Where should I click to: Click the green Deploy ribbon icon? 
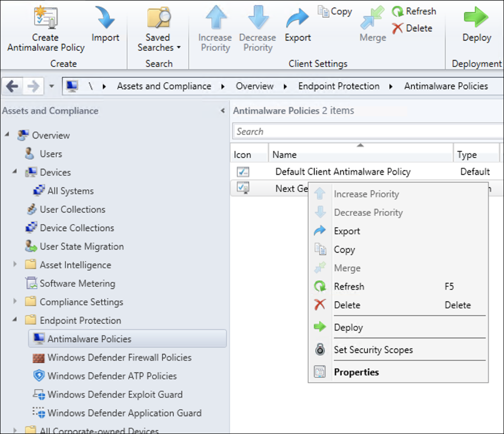476,18
